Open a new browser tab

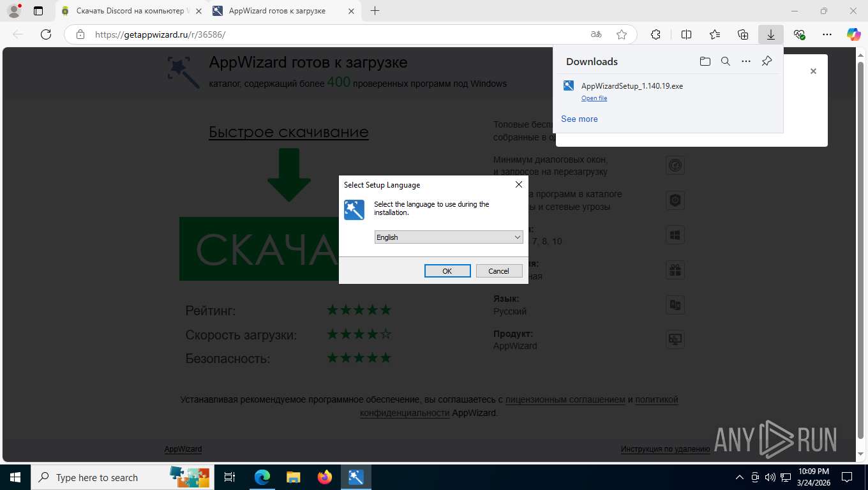pyautogui.click(x=375, y=11)
